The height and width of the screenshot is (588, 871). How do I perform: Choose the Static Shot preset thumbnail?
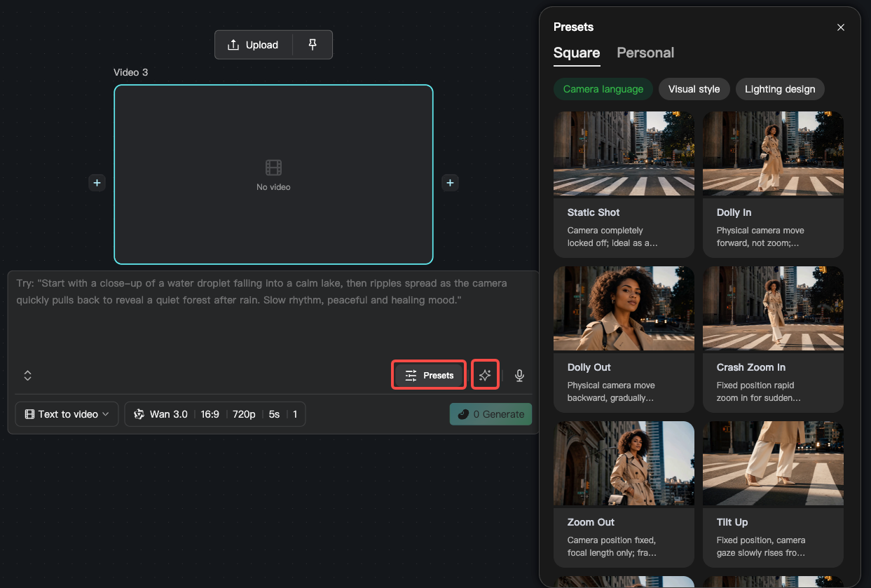[624, 153]
